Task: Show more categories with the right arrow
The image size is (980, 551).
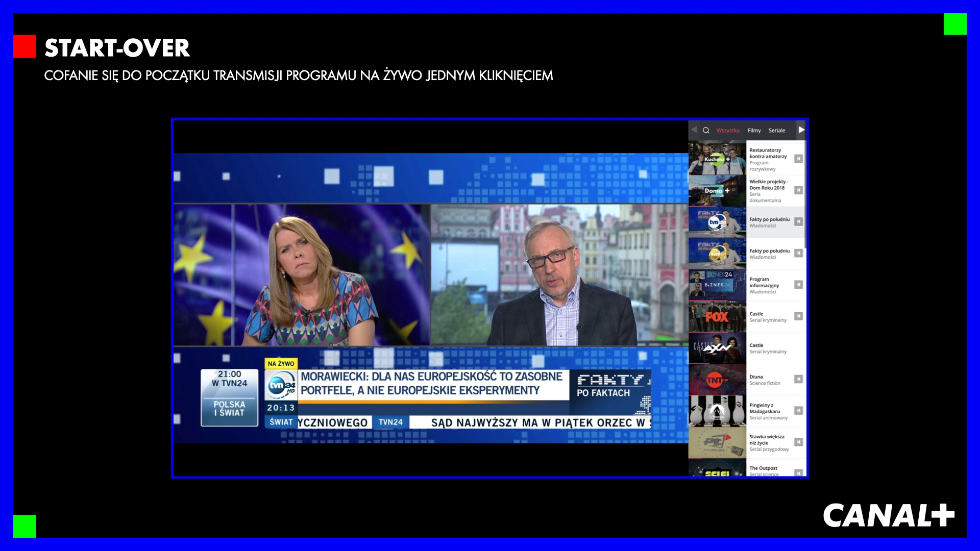Action: pos(801,130)
